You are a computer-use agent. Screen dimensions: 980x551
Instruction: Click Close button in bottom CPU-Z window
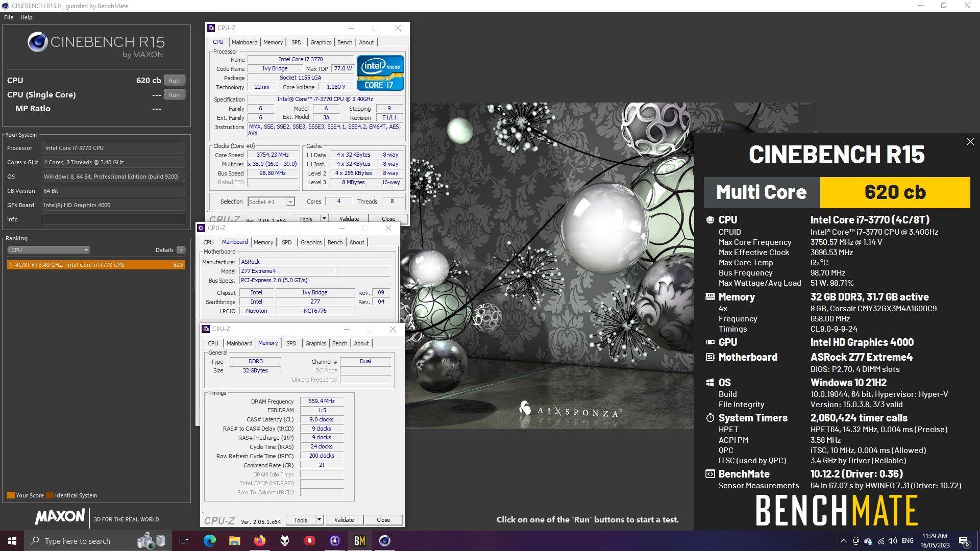click(383, 520)
